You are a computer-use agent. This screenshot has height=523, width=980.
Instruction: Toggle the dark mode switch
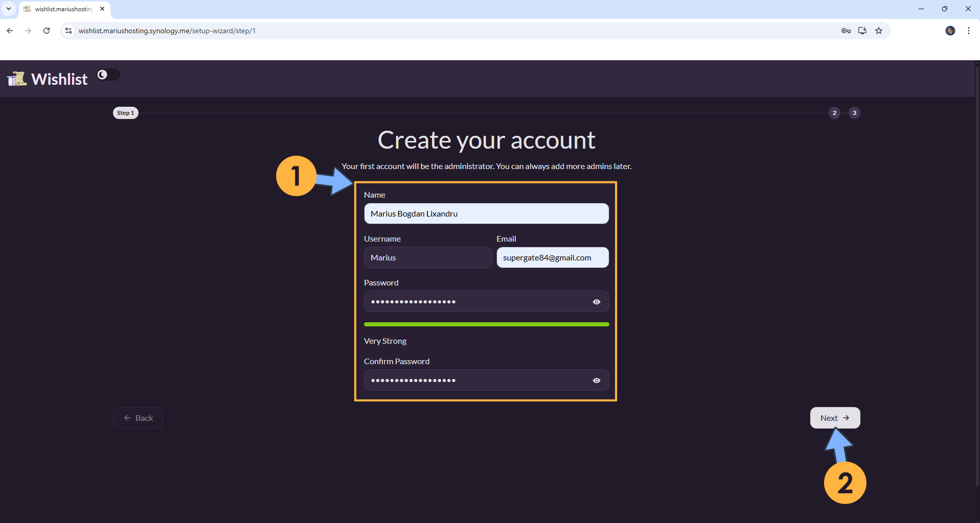(x=108, y=75)
